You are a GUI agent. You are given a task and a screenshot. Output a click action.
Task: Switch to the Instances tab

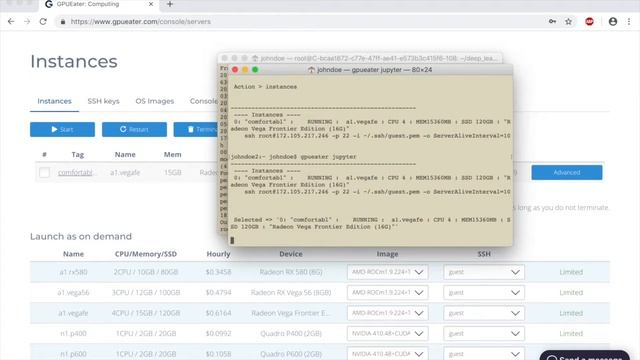(x=54, y=101)
